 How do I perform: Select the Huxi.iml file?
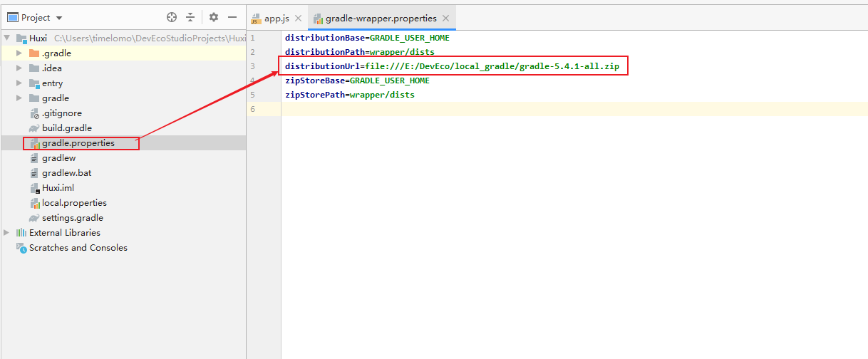[58, 187]
